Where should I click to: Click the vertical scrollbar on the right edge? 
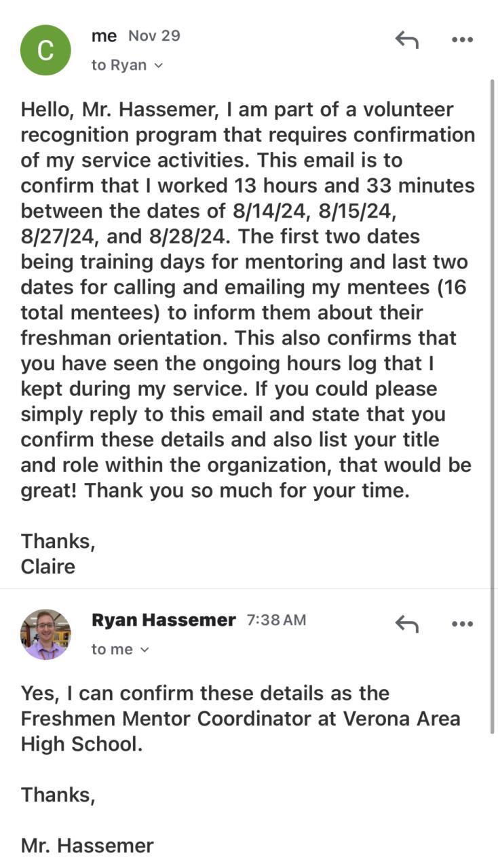tap(493, 407)
